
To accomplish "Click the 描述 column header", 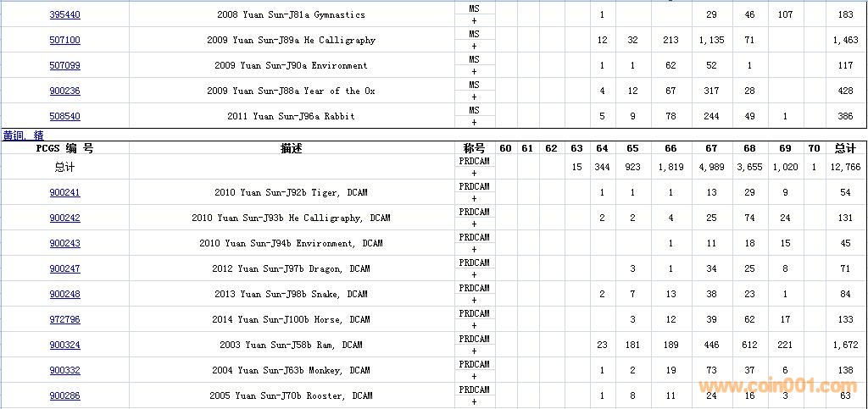I will click(x=292, y=148).
